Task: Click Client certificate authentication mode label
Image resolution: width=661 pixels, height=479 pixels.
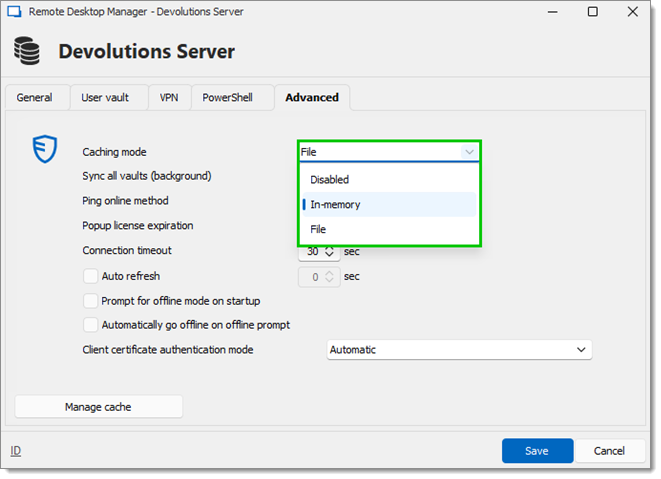Action: pos(168,350)
